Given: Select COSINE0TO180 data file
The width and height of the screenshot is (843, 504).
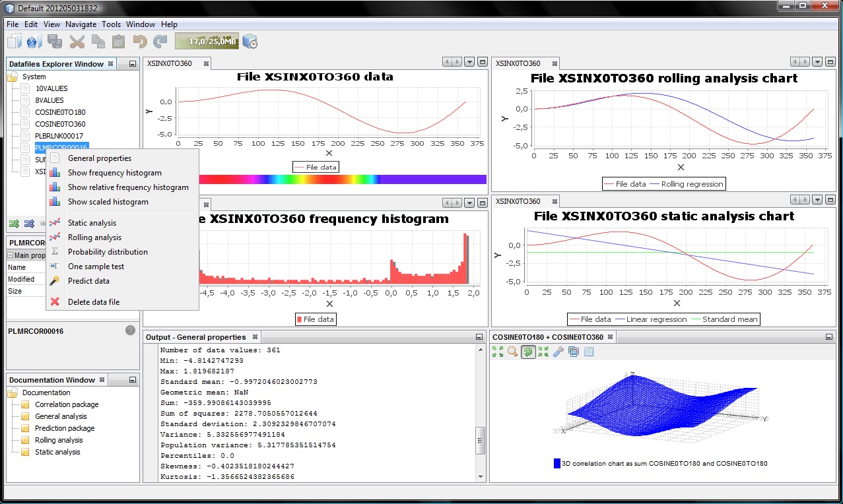Looking at the screenshot, I should pos(60,112).
